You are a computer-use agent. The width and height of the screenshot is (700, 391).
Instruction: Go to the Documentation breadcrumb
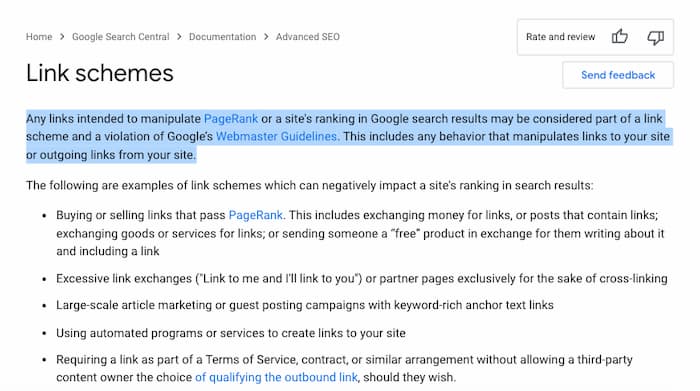tap(222, 37)
